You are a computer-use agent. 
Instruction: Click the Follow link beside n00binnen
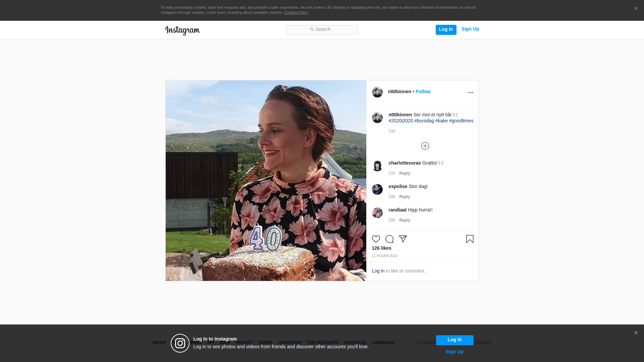423,92
